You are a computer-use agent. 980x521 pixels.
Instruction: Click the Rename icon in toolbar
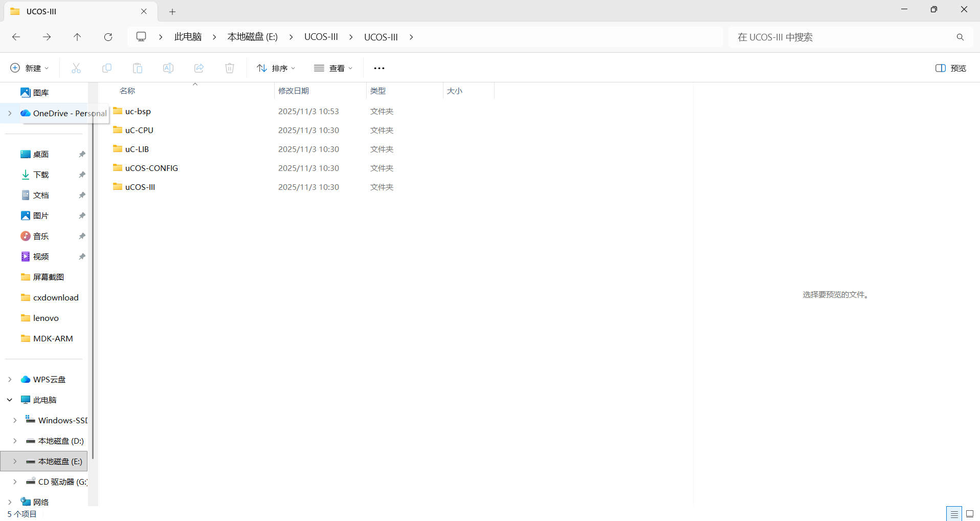[x=168, y=68]
